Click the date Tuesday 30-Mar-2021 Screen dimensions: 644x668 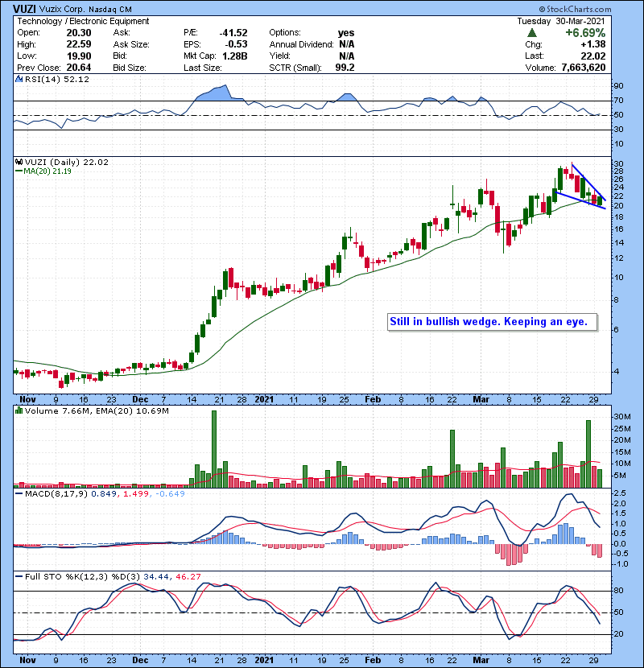pyautogui.click(x=561, y=21)
